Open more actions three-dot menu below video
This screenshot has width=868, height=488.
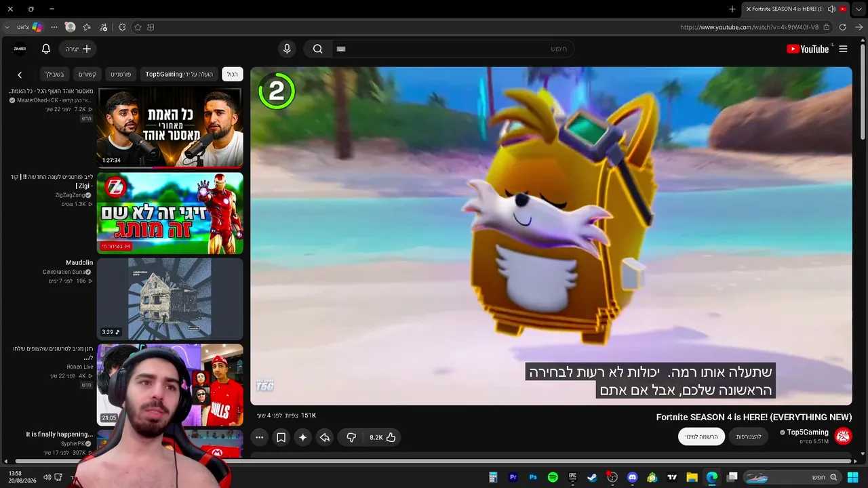(x=259, y=437)
